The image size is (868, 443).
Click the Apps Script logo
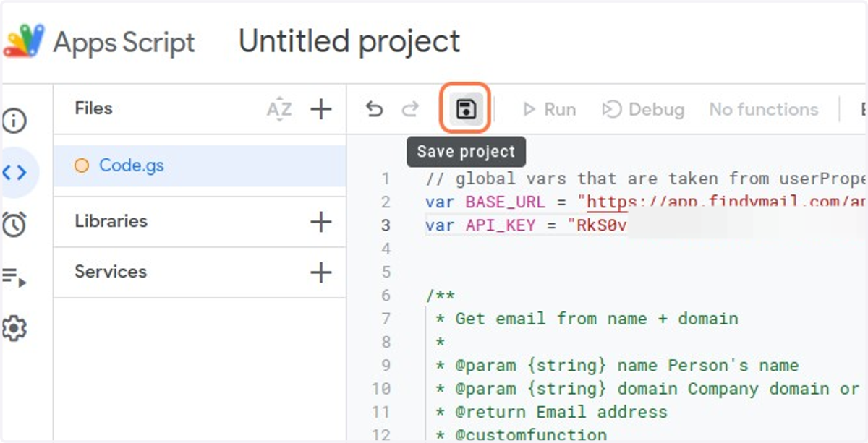pos(24,41)
